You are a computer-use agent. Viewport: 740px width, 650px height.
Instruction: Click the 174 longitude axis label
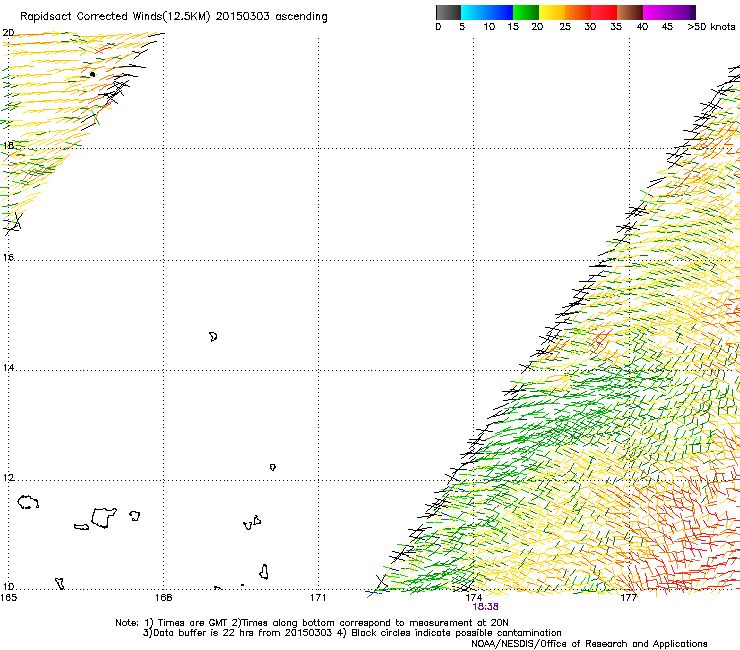[473, 598]
